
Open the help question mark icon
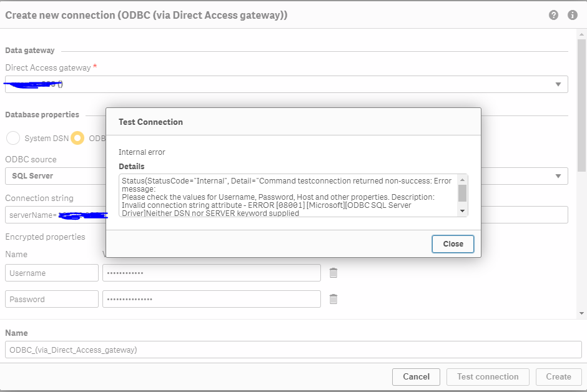pyautogui.click(x=553, y=15)
